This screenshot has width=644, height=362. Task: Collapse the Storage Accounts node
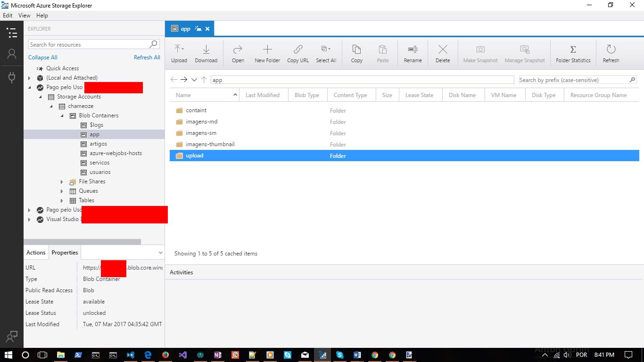coord(40,97)
